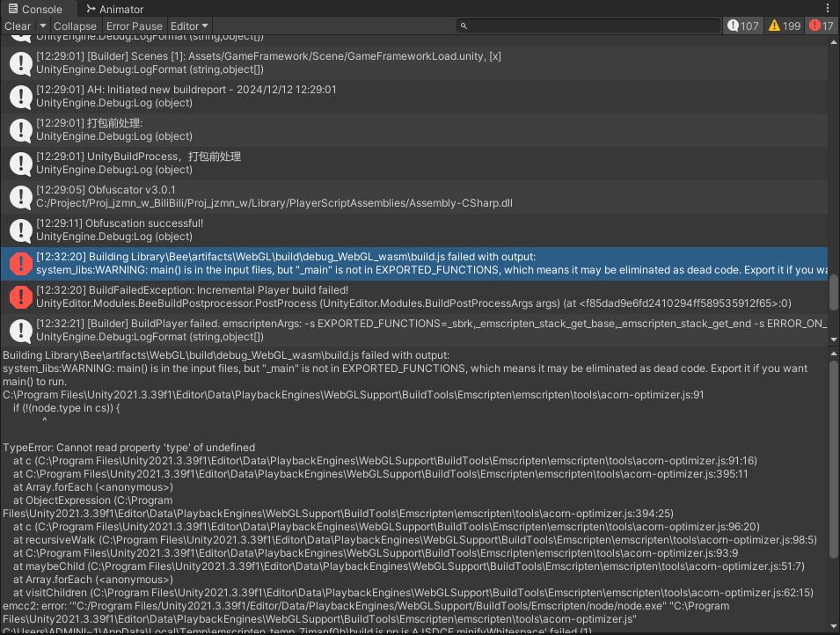Click the 'at recursiveWalk' stack trace line
The height and width of the screenshot is (635, 840).
(414, 540)
